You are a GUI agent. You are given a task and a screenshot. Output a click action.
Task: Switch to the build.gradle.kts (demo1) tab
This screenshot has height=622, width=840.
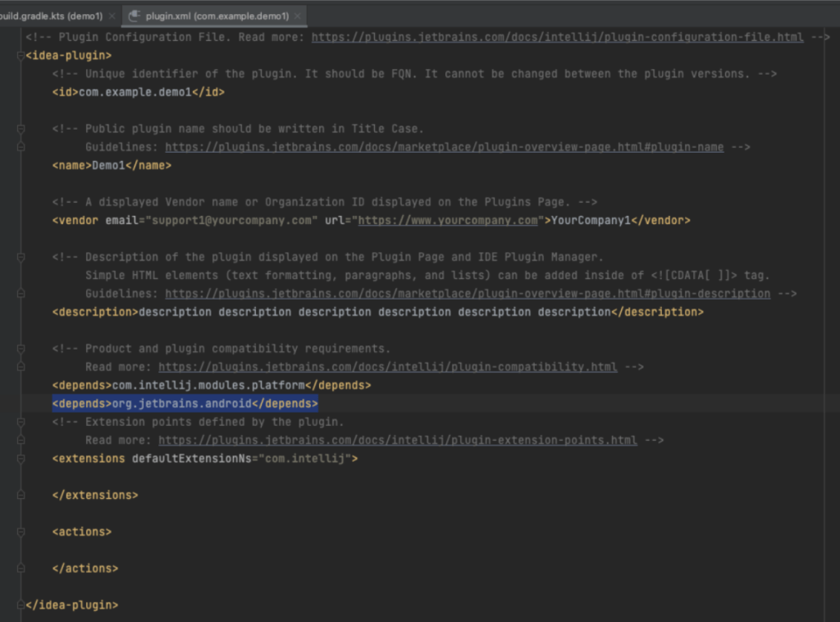pos(52,16)
